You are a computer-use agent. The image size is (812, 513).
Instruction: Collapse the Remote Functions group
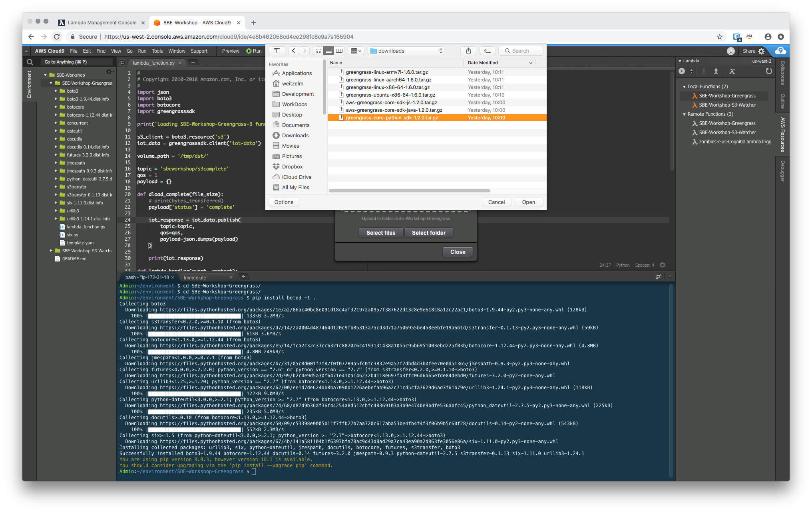click(x=685, y=114)
